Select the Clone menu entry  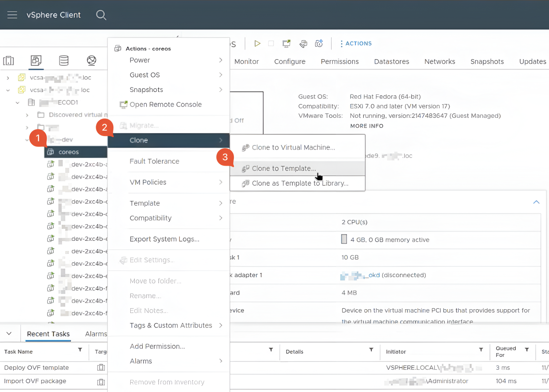point(169,140)
